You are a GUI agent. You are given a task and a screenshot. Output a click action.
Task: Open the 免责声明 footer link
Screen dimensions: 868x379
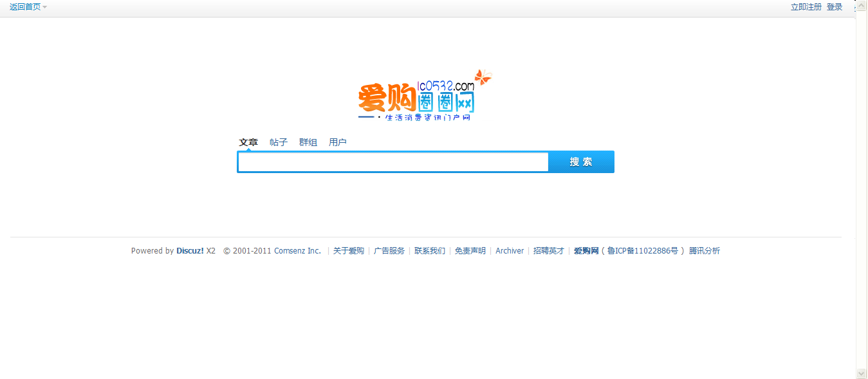tap(470, 251)
